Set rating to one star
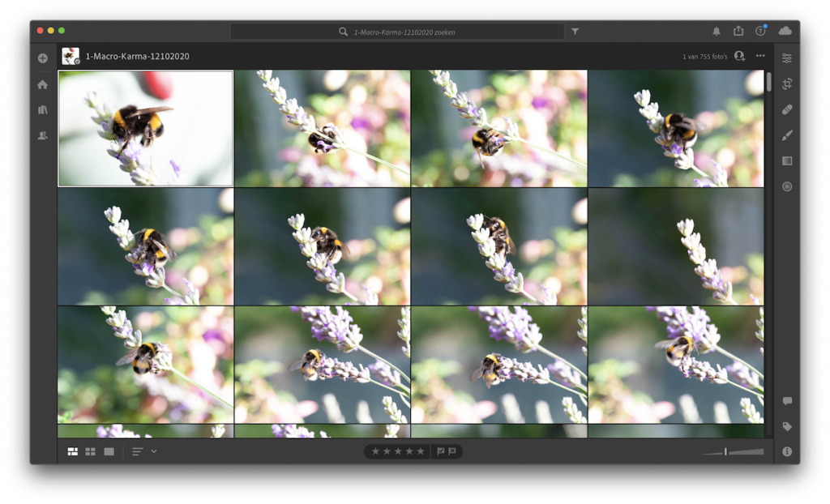The height and width of the screenshot is (504, 830). pos(376,451)
